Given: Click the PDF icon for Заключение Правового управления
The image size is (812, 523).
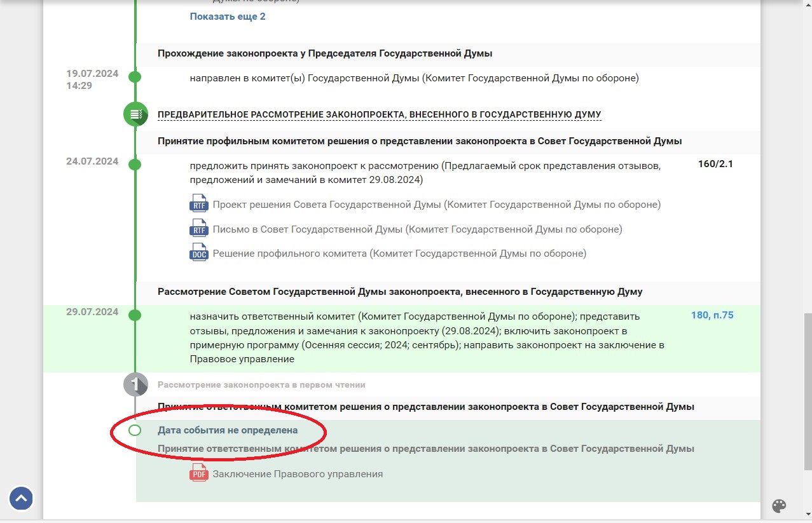Looking at the screenshot, I should [x=199, y=473].
